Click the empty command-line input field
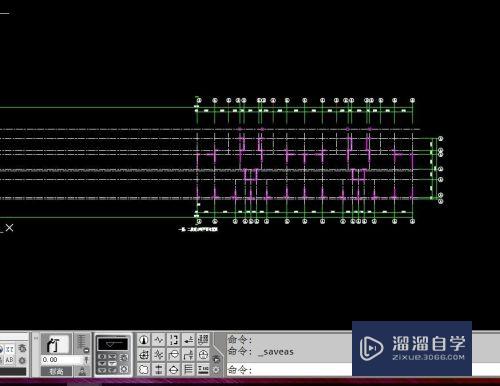The height and width of the screenshot is (386, 500). click(289, 370)
